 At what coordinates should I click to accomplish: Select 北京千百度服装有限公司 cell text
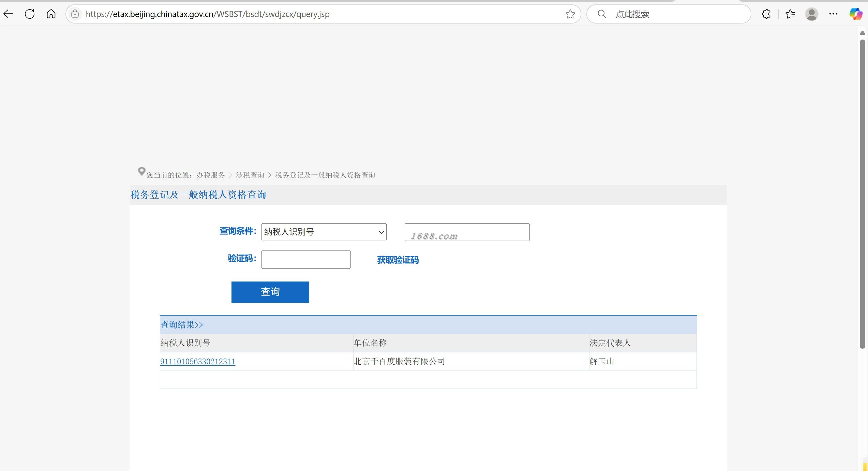point(399,361)
